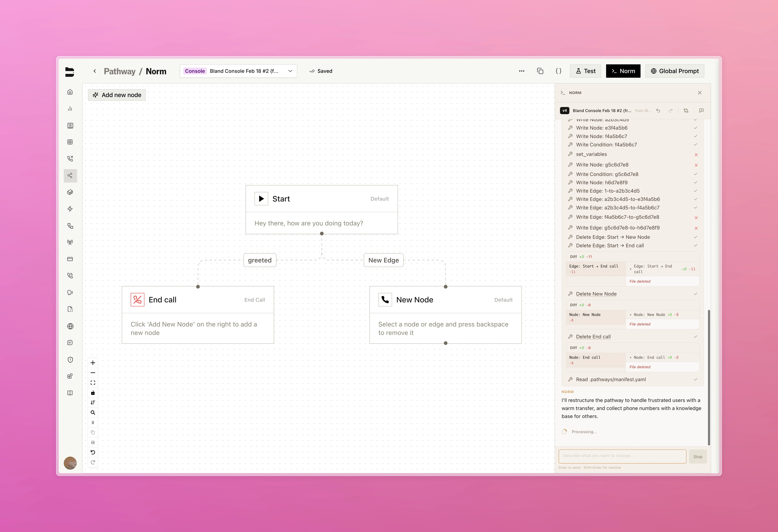778x532 pixels.
Task: Click the v4 version badge
Action: point(564,110)
